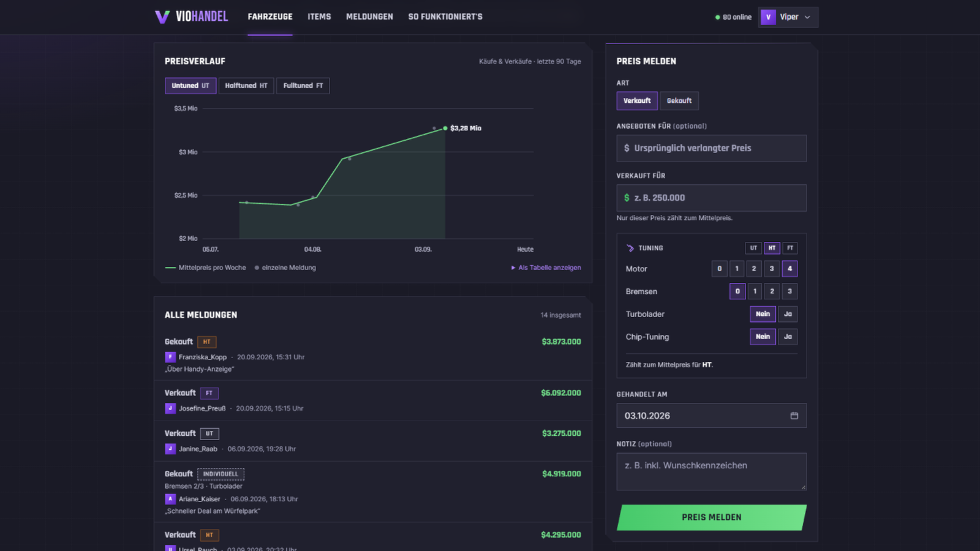Select the Fulltuned FT price chart filter
Screen dimensions: 980x551
click(303, 86)
